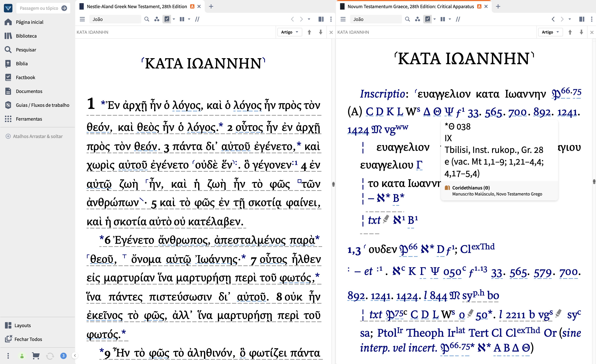Open right panel Artigo navigation dropdown
The width and height of the screenshot is (596, 364).
coord(550,32)
